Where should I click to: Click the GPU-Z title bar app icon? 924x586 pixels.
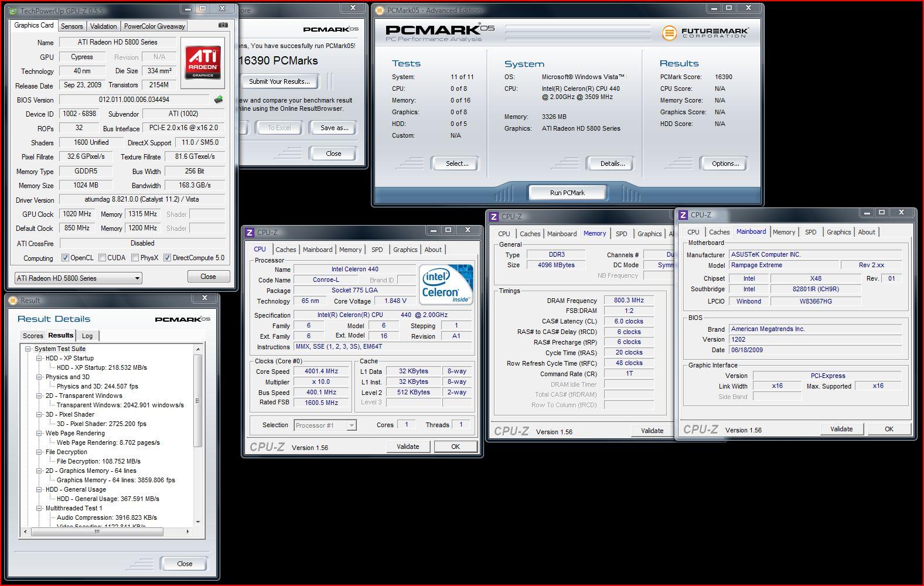13,11
